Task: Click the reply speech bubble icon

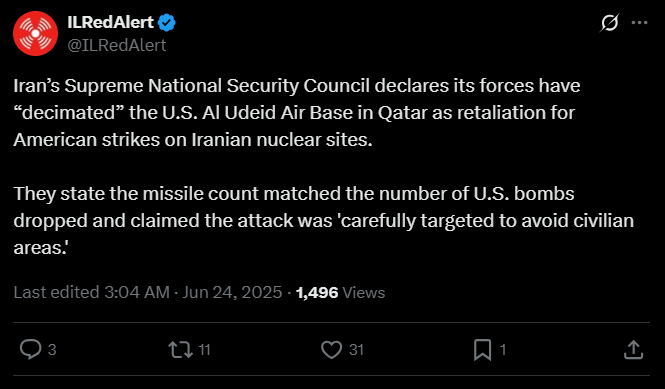Action: click(x=31, y=350)
